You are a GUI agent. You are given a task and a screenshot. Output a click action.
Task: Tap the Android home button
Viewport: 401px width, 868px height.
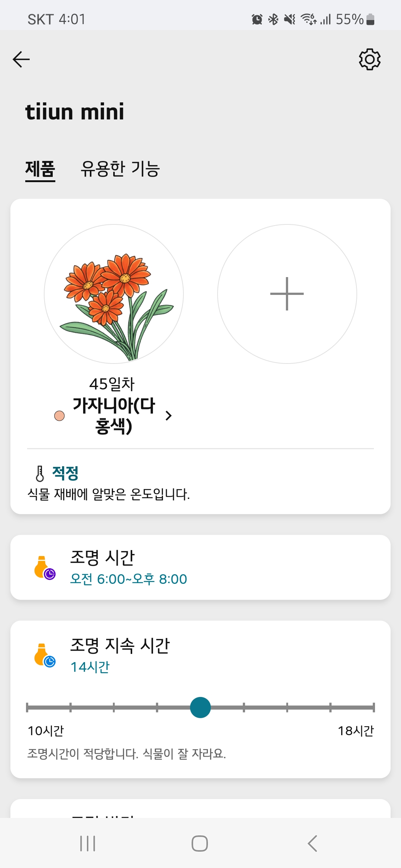click(200, 844)
